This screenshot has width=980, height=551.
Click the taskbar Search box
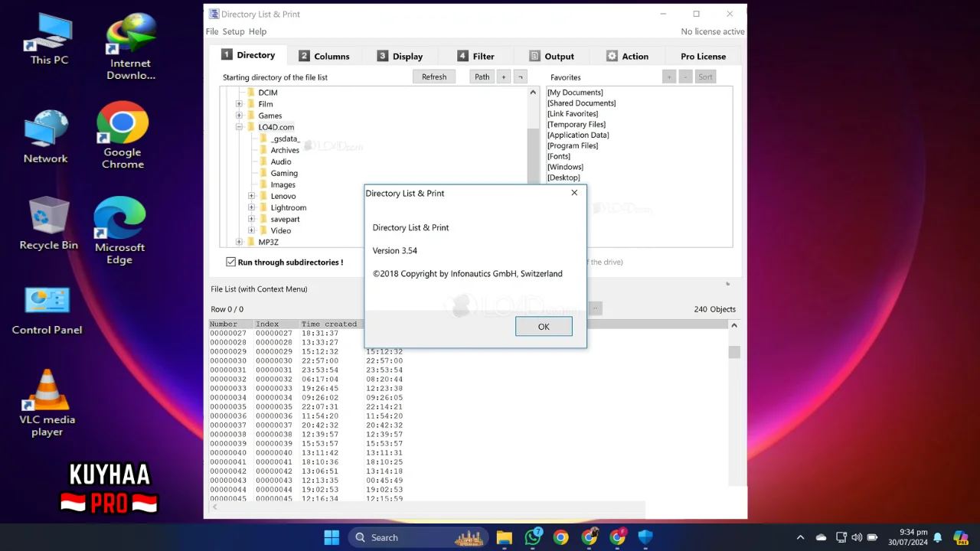point(419,537)
